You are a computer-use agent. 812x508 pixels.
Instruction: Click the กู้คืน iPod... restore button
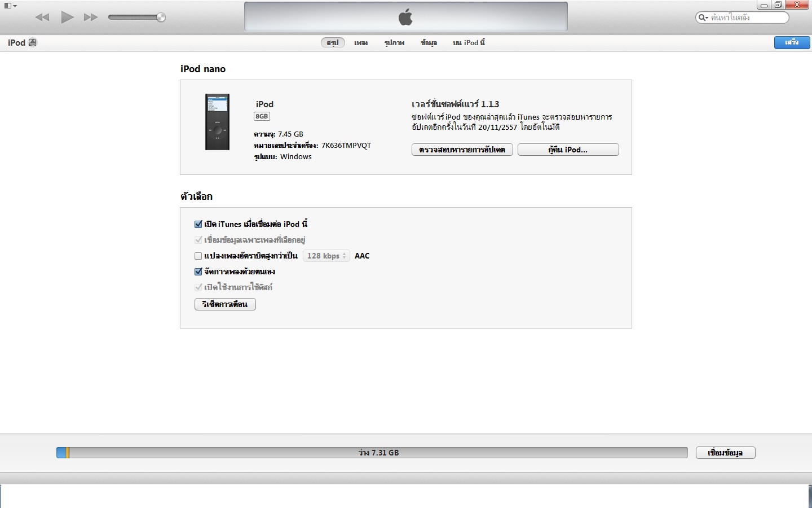tap(568, 150)
